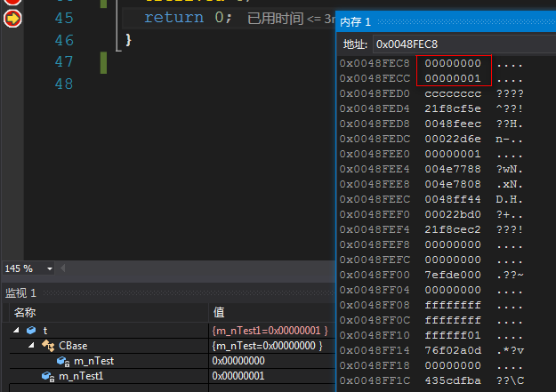Collapse the CBase node in the watch list
This screenshot has width=556, height=392.
point(31,345)
